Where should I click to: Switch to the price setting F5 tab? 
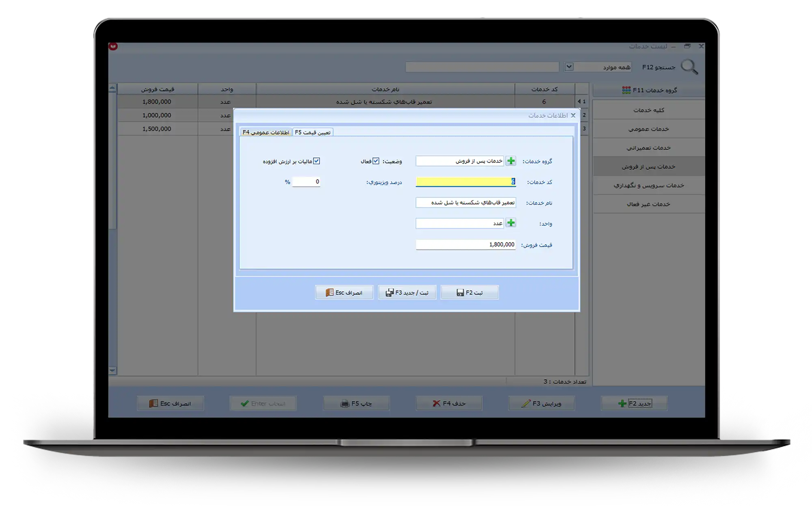pyautogui.click(x=313, y=132)
